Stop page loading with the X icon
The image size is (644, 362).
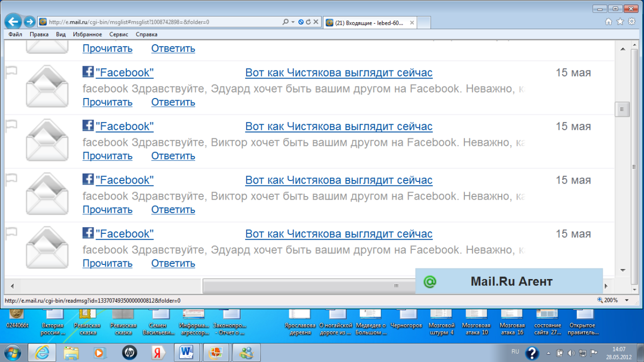(x=316, y=22)
